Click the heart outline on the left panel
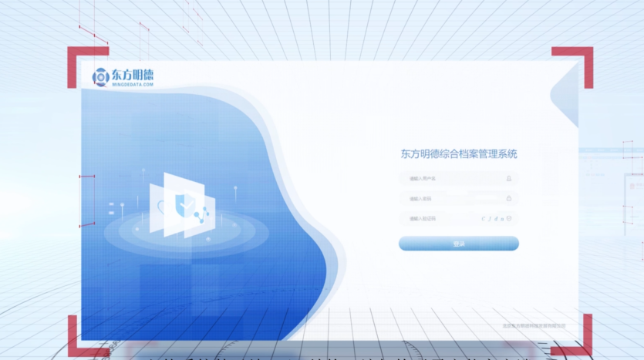Screen dimensions: 644x360 pos(161,207)
